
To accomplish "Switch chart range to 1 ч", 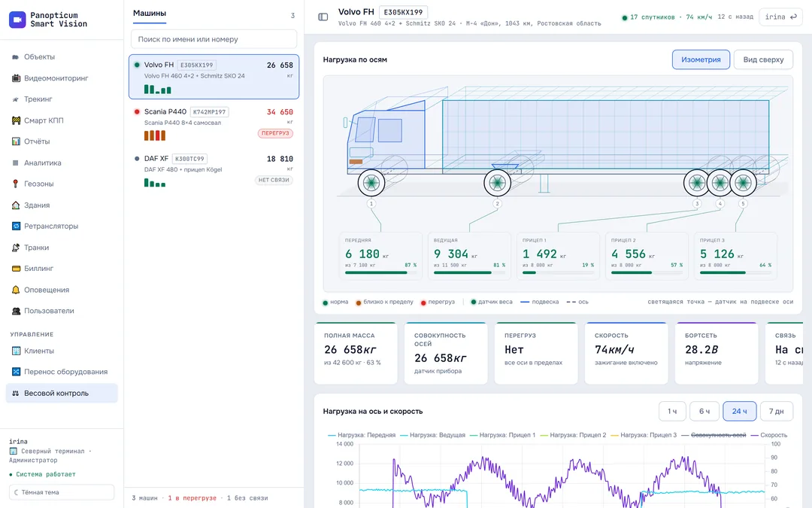I will click(672, 411).
